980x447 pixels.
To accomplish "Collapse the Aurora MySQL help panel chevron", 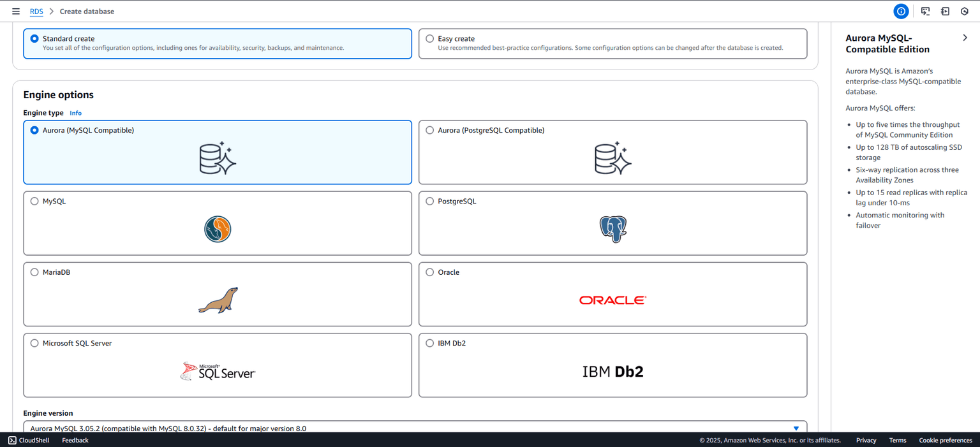I will pyautogui.click(x=965, y=38).
